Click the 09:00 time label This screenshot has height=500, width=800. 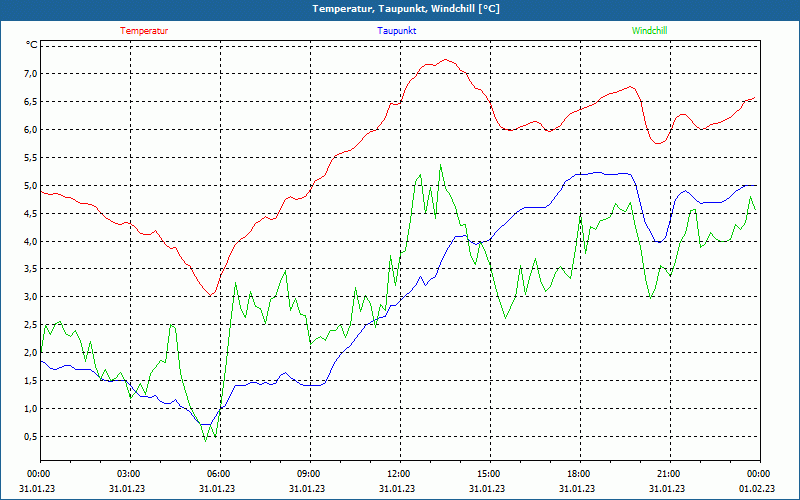(310, 474)
